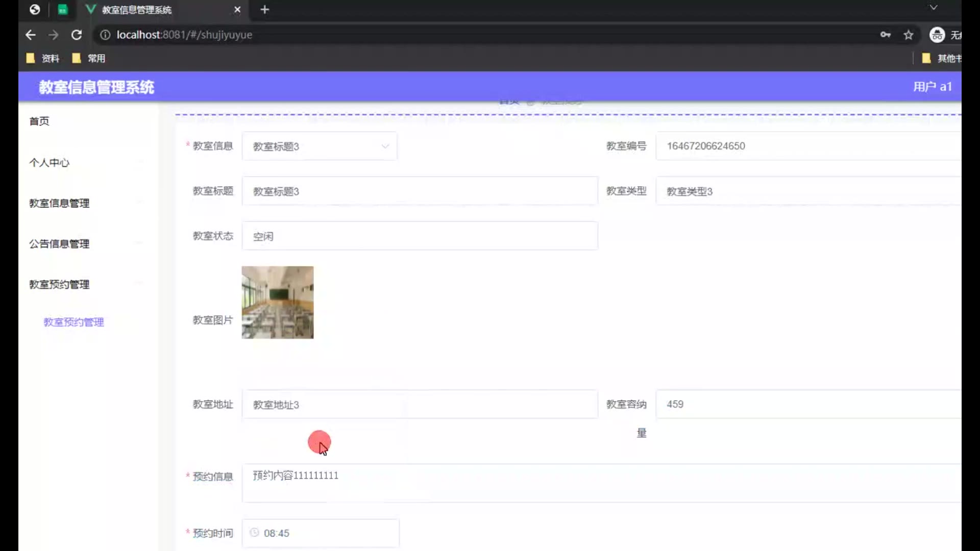Open the incognito profile icon

pyautogui.click(x=937, y=35)
